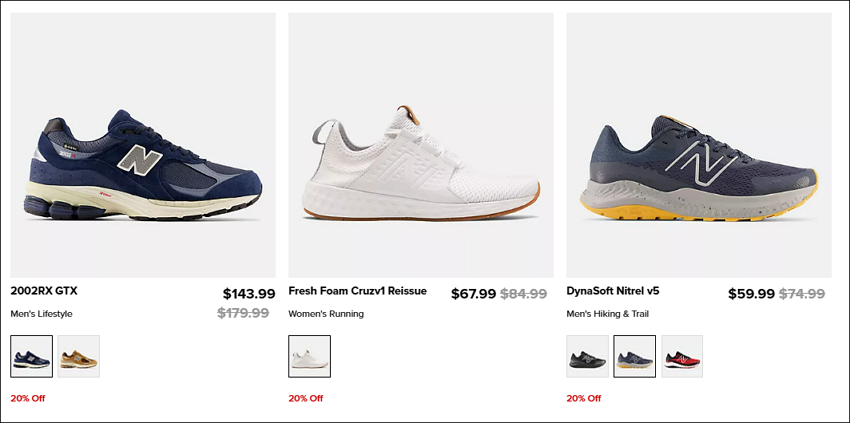
Task: Click the Fresh Foam Cruzv1 Reissue title
Action: [x=357, y=291]
